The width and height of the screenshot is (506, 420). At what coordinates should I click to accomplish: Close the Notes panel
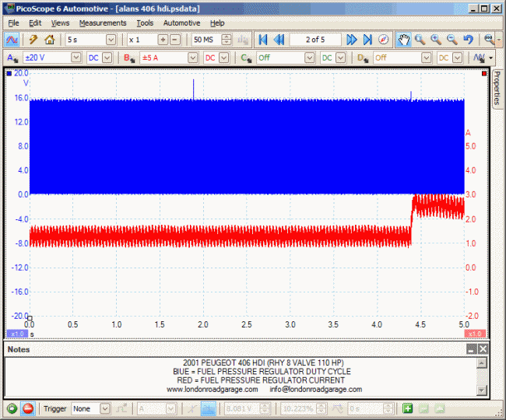tap(483, 350)
